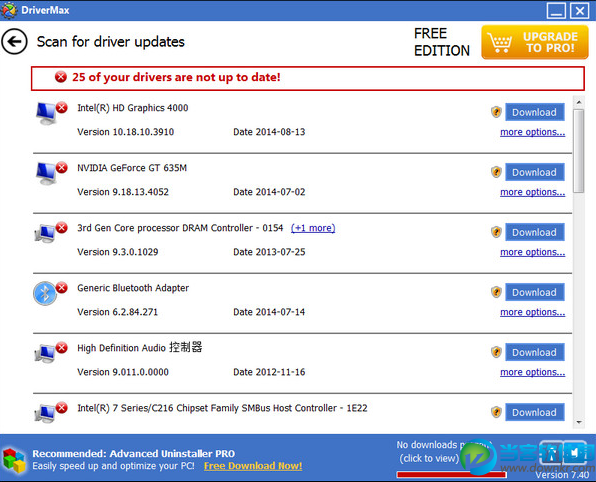Select the Intel(R) HD Graphics 4000 name
Viewport: 596px width, 482px height.
pyautogui.click(x=133, y=108)
